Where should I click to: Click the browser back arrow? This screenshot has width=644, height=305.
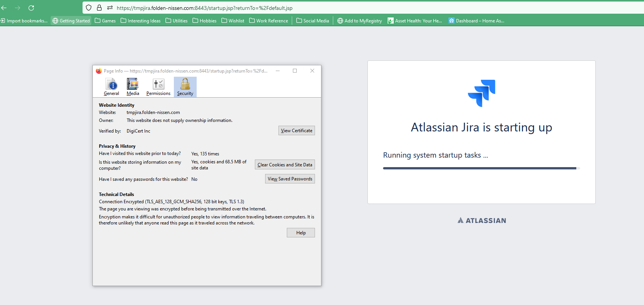(4, 8)
